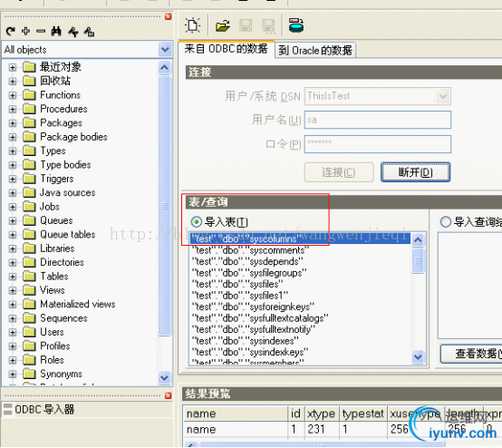
Task: Switch to 到 Oracle 的数据 tab
Action: [315, 50]
